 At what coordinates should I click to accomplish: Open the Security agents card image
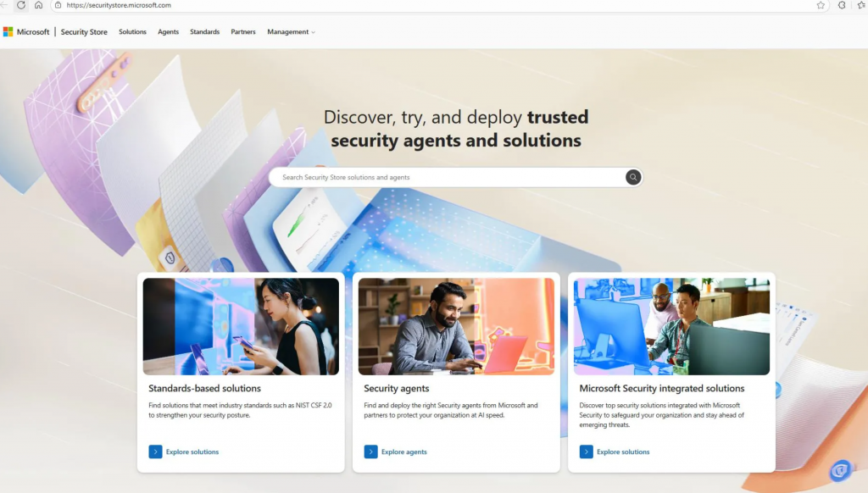(x=456, y=326)
